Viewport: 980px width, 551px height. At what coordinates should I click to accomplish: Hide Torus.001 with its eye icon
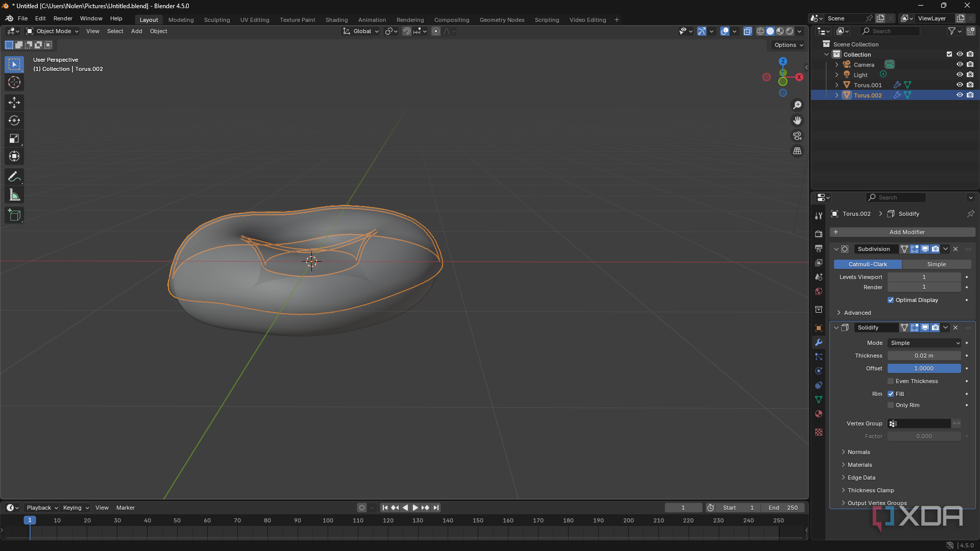(960, 85)
